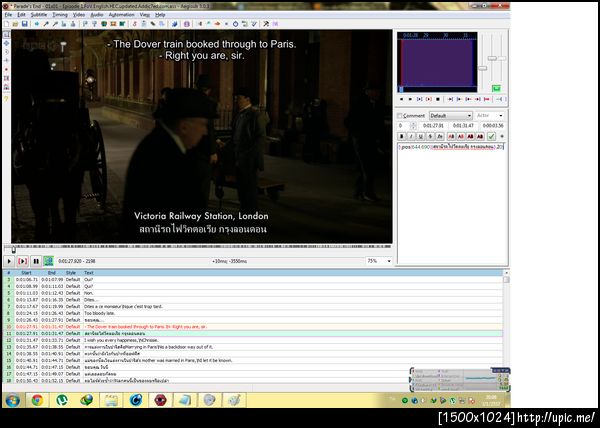Click the video seek bar handle
Image resolution: width=600 pixels, height=428 pixels.
[13, 250]
